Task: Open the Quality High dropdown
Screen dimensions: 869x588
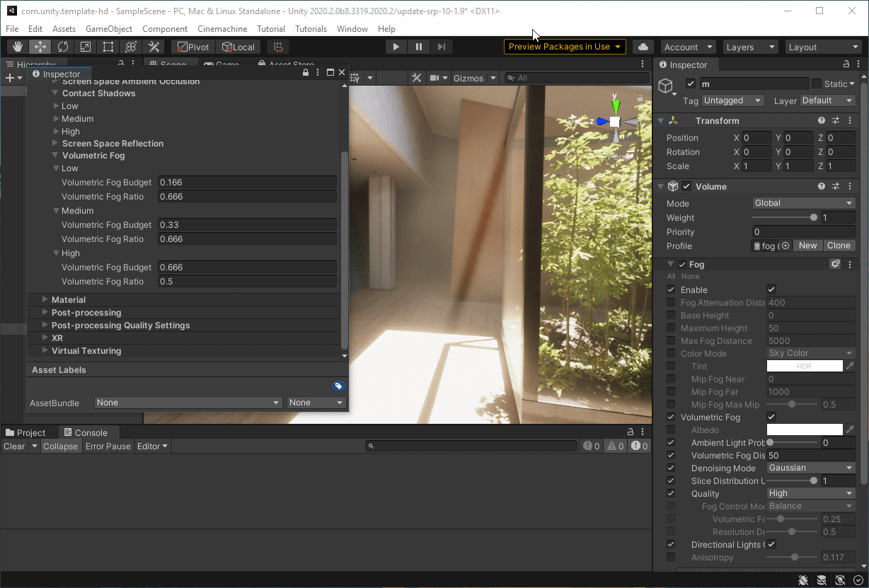Action: pos(811,493)
